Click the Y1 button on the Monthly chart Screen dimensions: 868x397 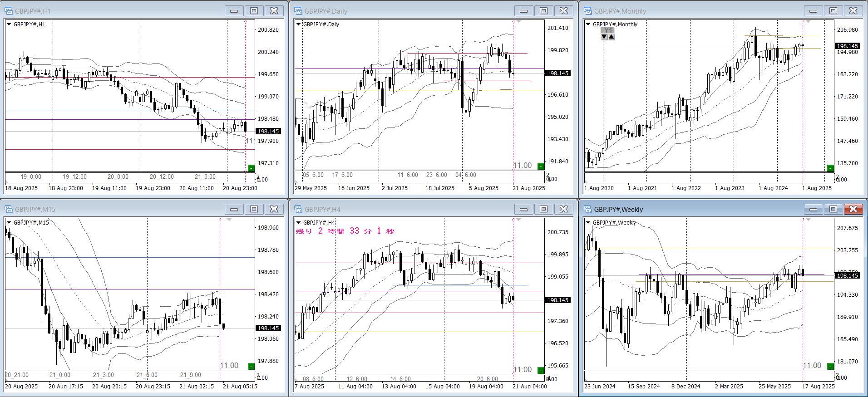tap(608, 30)
